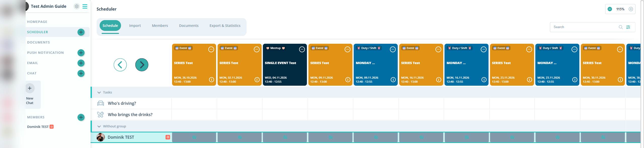Open Dominik TEST in sidebar members list
This screenshot has width=644, height=148.
pos(38,127)
